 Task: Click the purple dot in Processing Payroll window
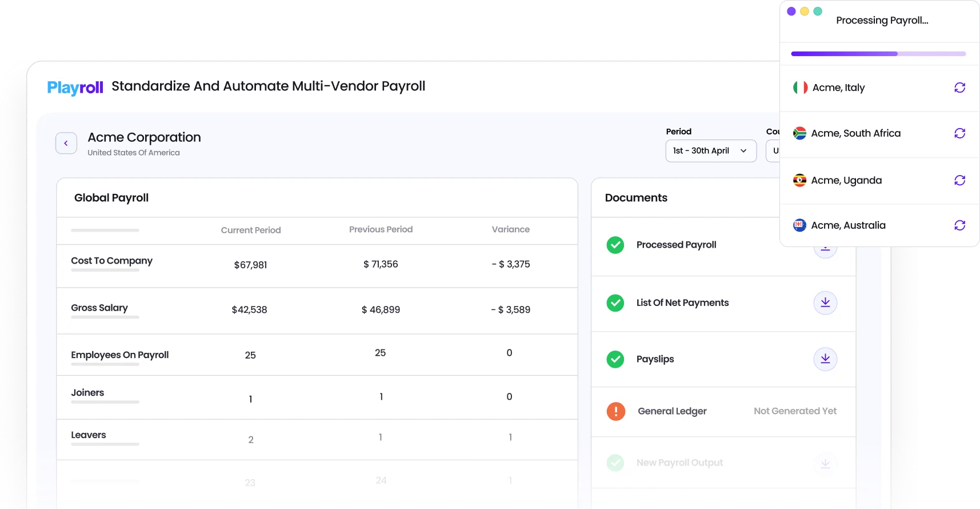791,11
